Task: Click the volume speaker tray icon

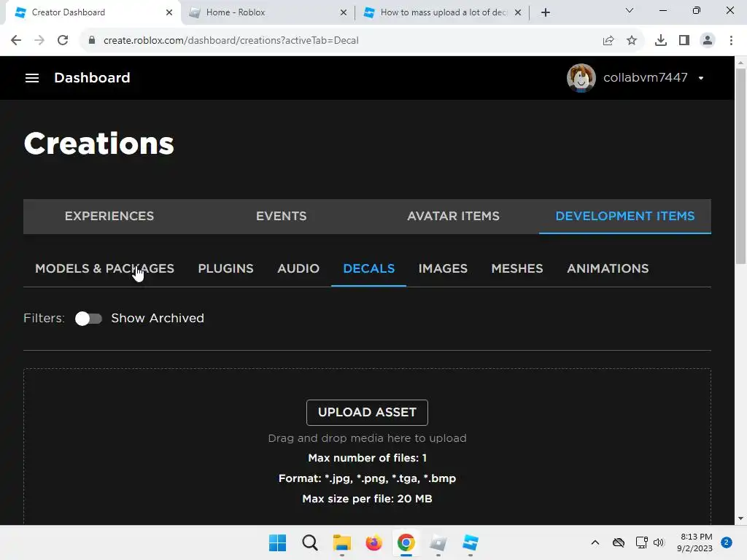Action: (x=659, y=542)
